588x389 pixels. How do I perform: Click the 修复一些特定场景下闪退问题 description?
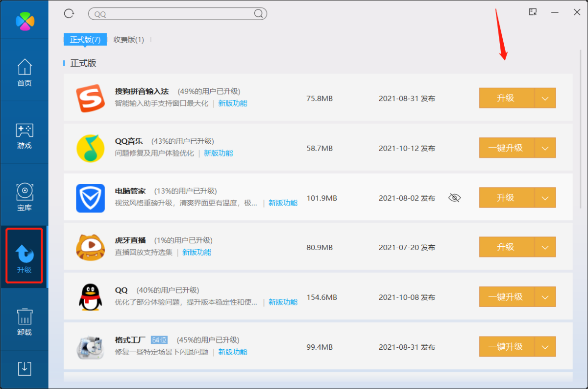pos(162,352)
